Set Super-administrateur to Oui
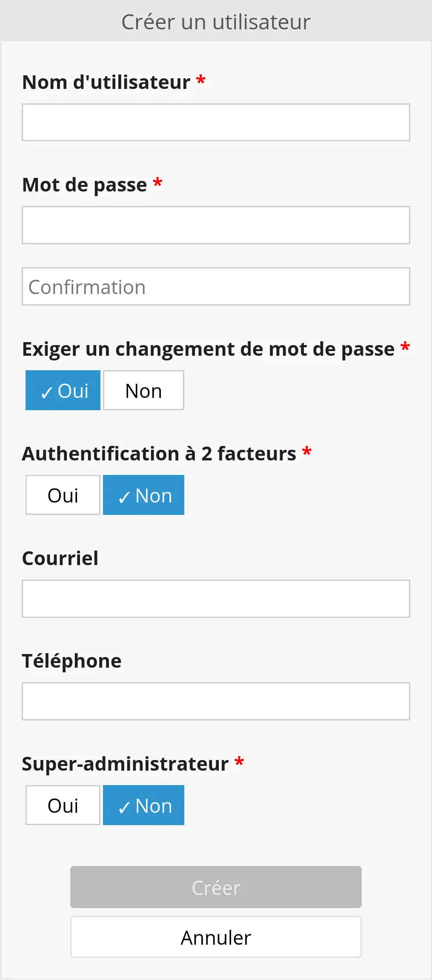The width and height of the screenshot is (432, 980). coord(63,805)
